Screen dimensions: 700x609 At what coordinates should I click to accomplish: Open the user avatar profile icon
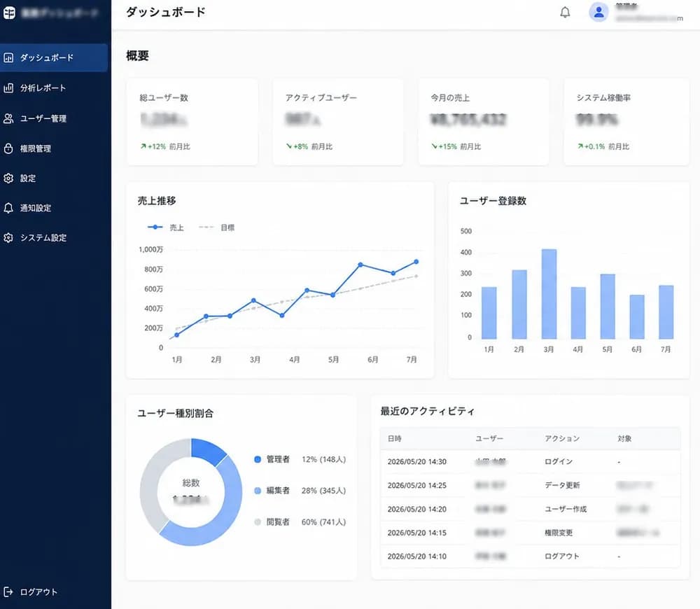click(598, 12)
